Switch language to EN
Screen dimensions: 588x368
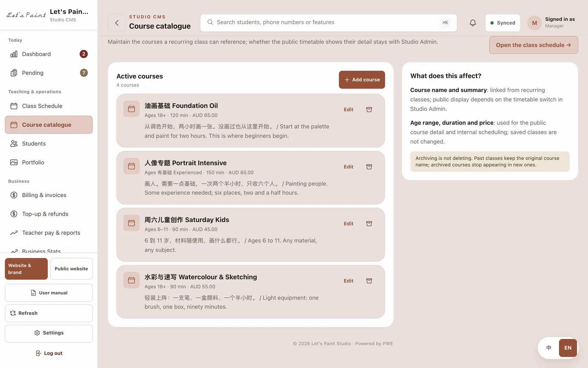point(568,348)
